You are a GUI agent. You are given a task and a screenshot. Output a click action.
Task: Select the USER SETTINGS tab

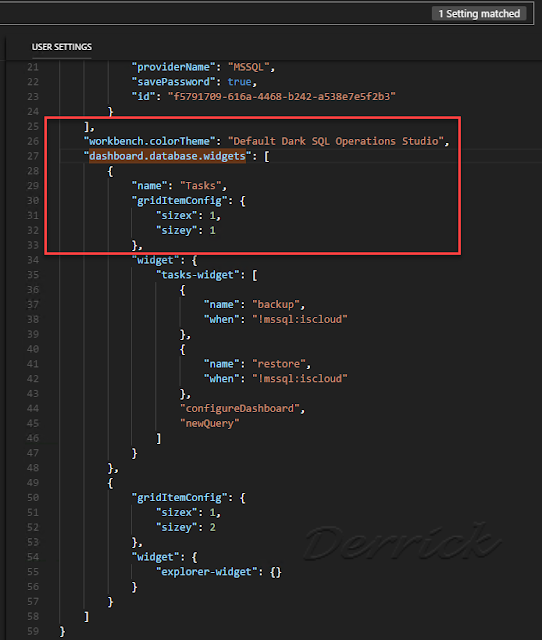(x=62, y=47)
